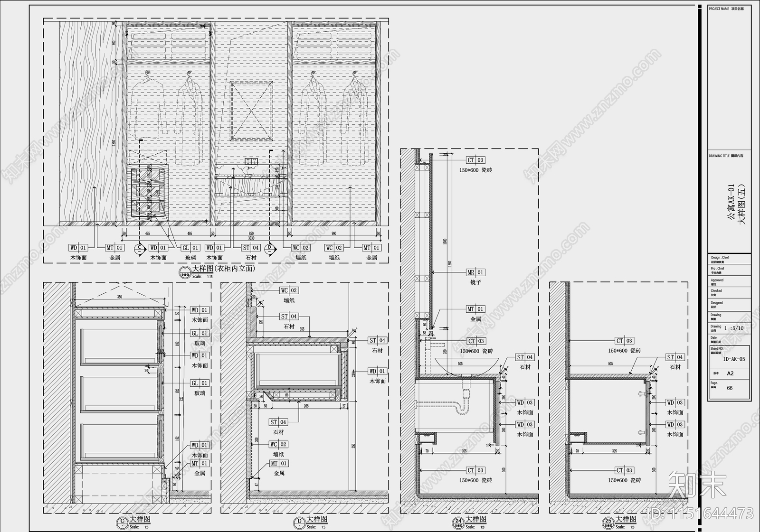Select the MT 01 tag in detail D

279,464
